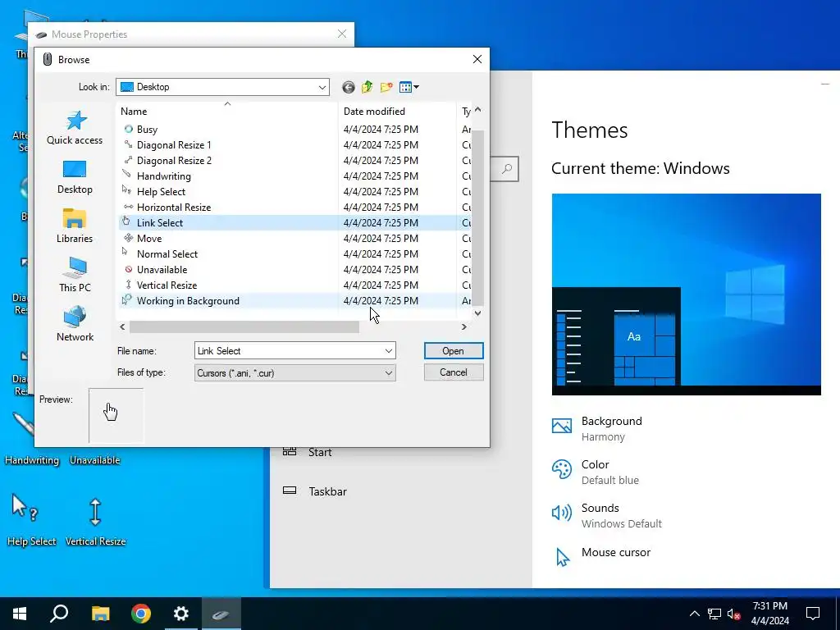Image resolution: width=840 pixels, height=630 pixels.
Task: Click the horizontal scrollbar thumb
Action: pyautogui.click(x=244, y=326)
